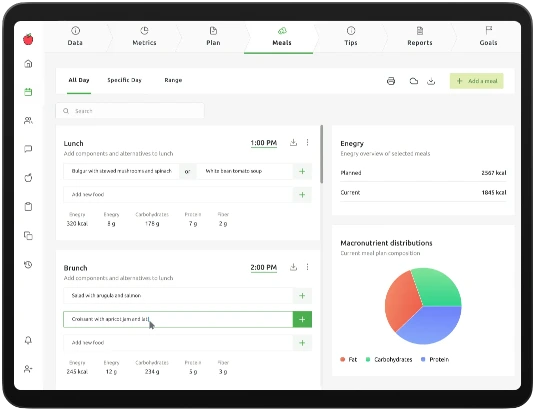Click the Croissant with apricot jam field
Screen dimensions: 535x411
click(x=178, y=319)
